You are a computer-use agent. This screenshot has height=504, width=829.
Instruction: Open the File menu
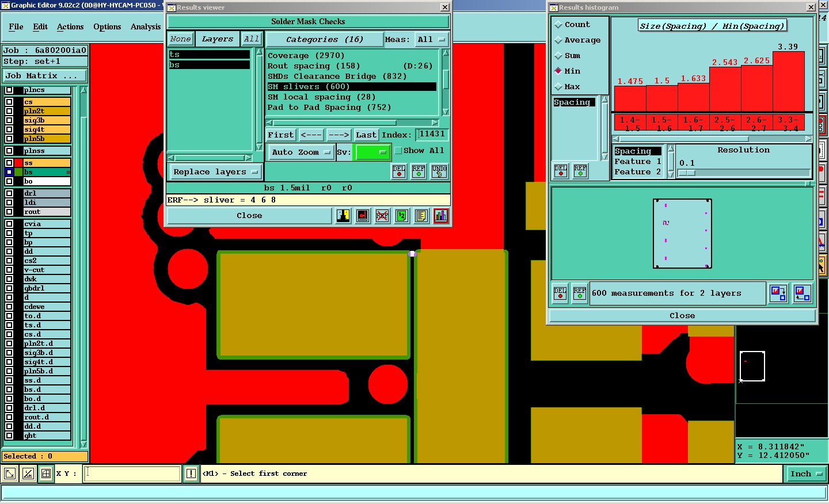(16, 26)
